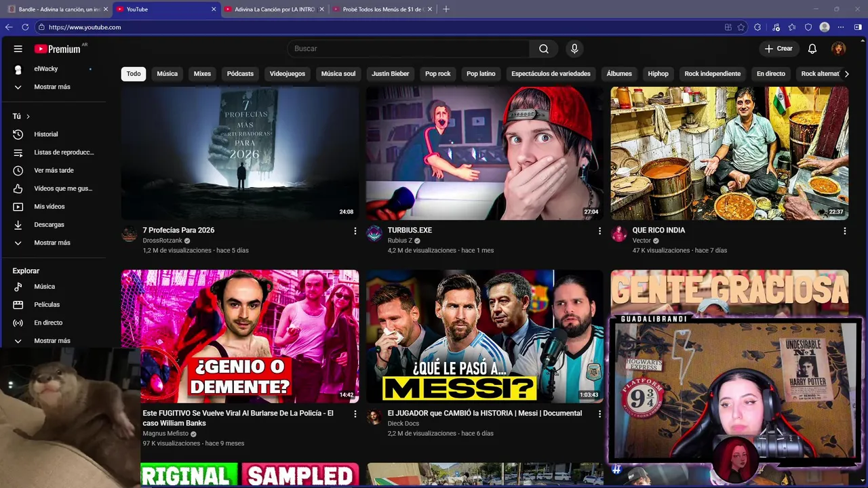Select the Música filter chip

[x=167, y=74]
